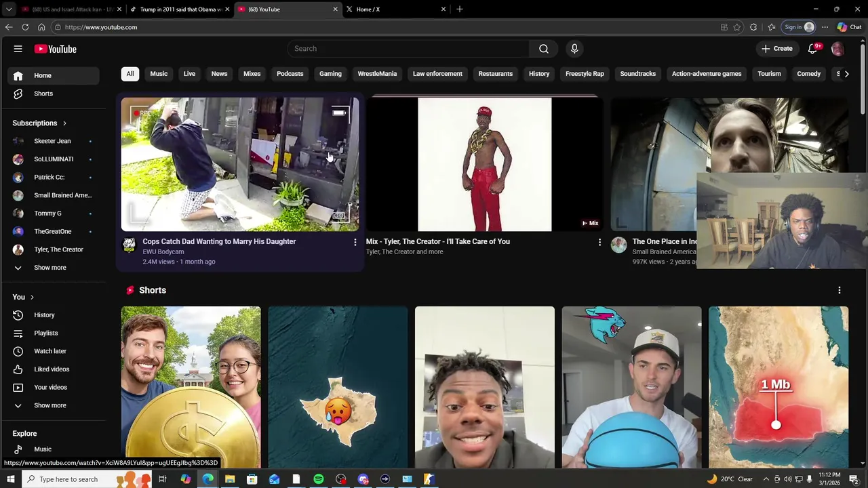Show hidden system tray icons
The image size is (868, 488).
[766, 479]
